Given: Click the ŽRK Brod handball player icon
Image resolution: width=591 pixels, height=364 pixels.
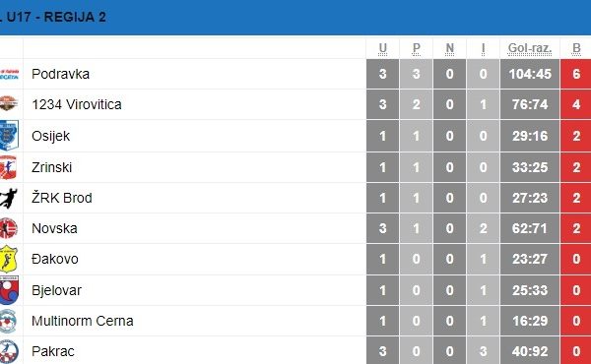Looking at the screenshot, I should click(x=9, y=198).
